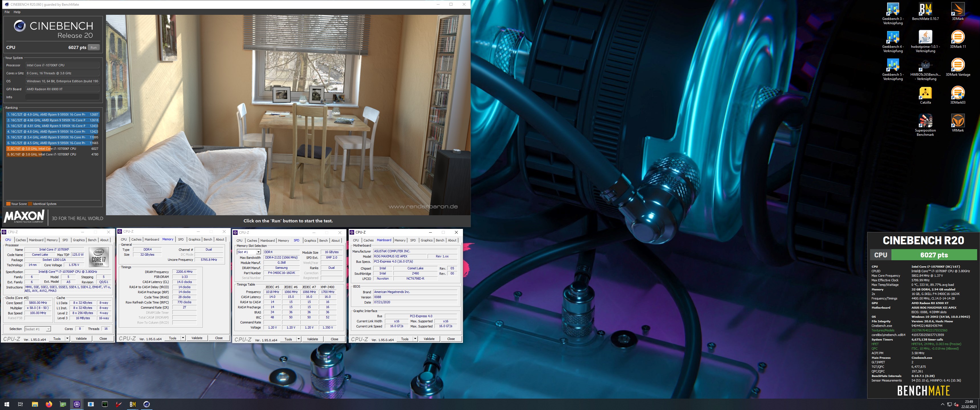Open Cinebench Help menu
This screenshot has height=410, width=980.
[x=17, y=12]
